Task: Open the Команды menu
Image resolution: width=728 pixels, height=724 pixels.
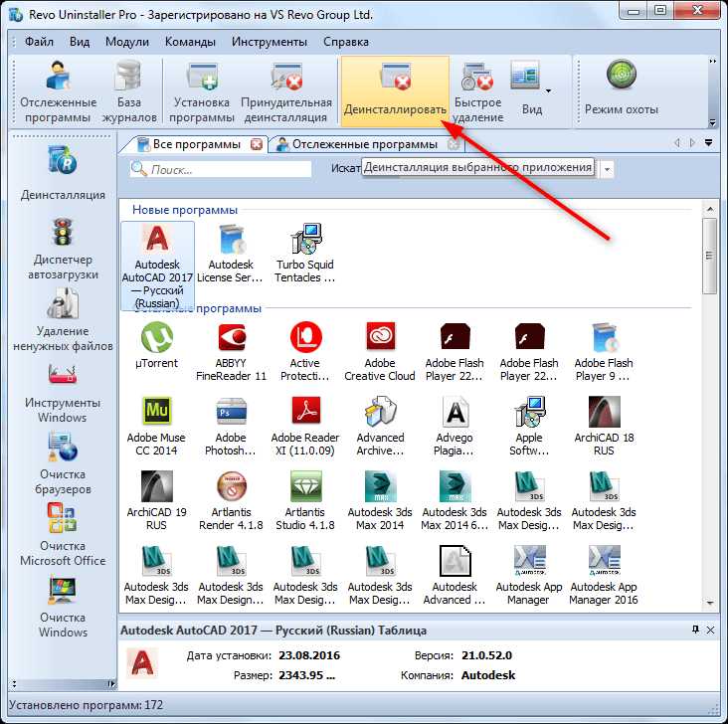Action: [x=190, y=42]
